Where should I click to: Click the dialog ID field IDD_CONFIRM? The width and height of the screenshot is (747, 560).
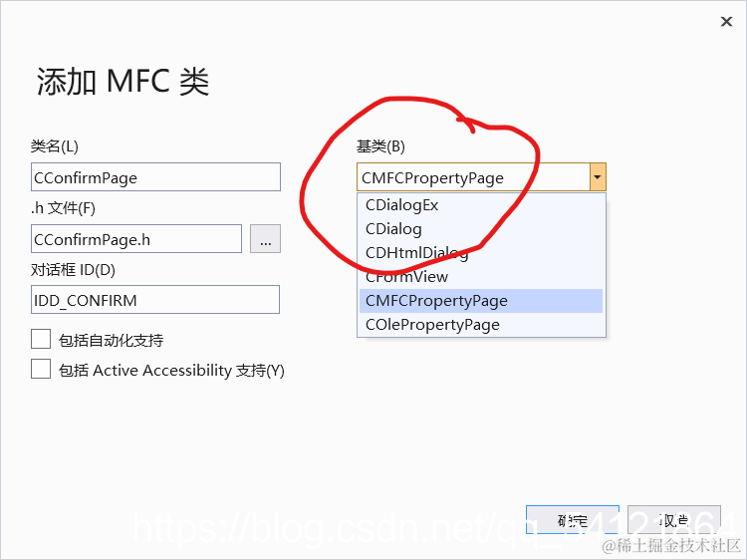[155, 299]
